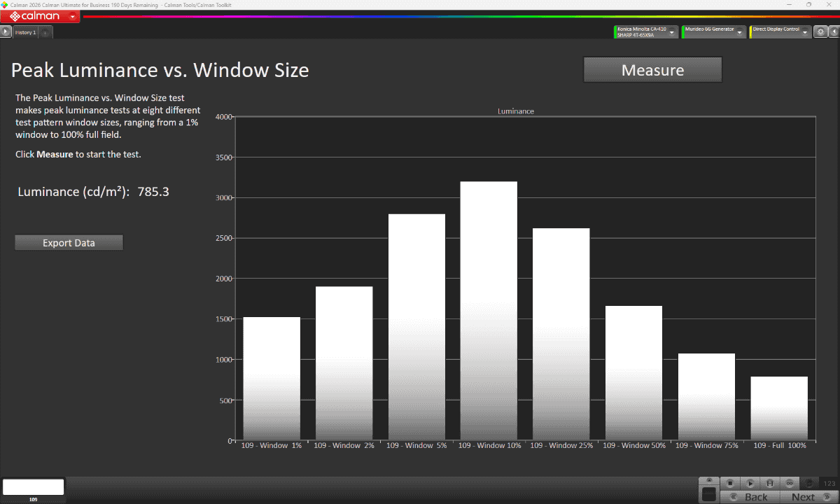Click the dark square meter icon
Screen dimensions: 840x504
point(709,494)
